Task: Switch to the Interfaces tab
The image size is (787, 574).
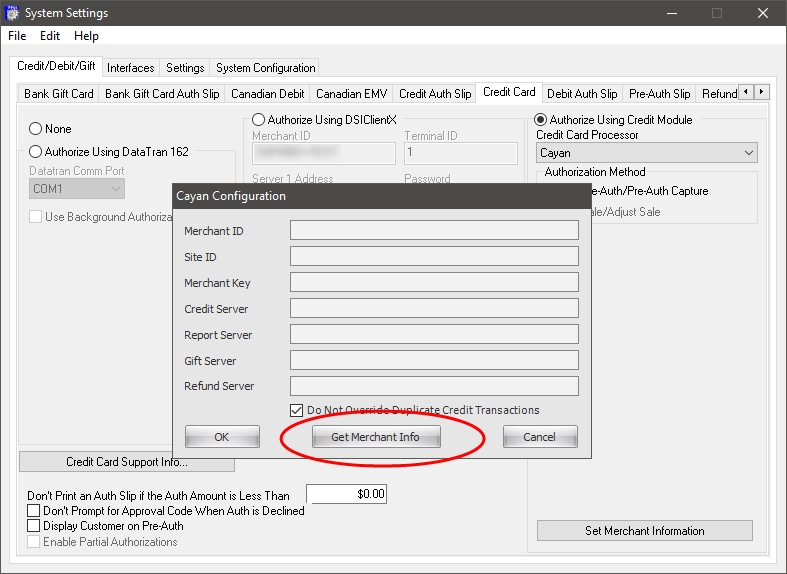Action: (x=130, y=68)
